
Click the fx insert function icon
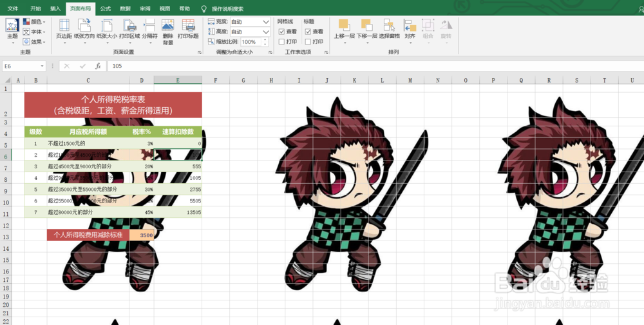98,66
